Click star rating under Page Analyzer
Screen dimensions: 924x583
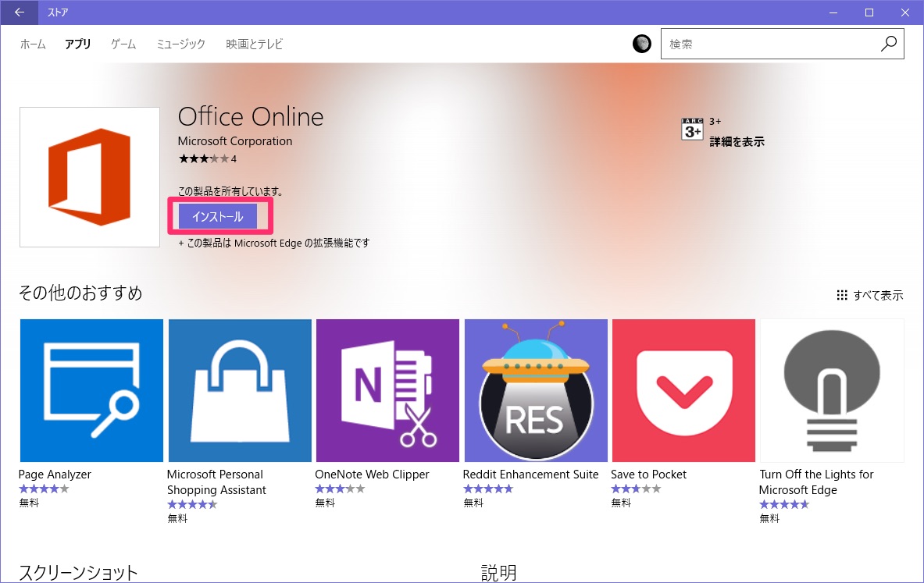44,489
